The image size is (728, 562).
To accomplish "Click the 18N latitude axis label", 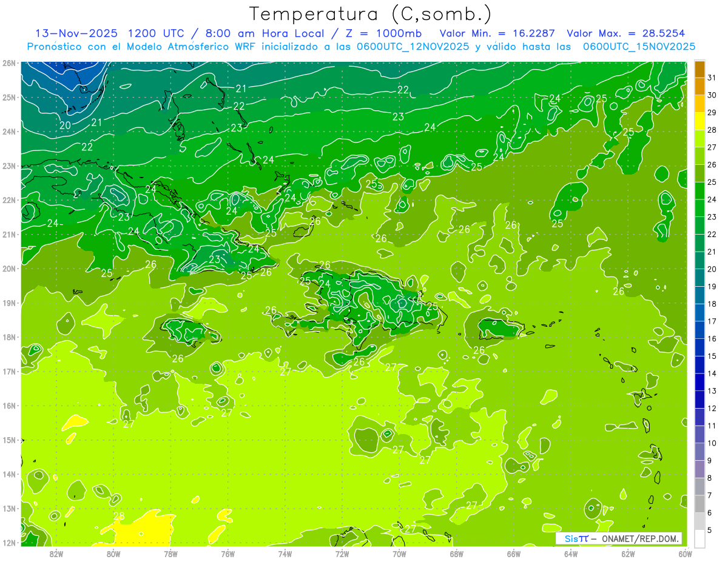I will (8, 337).
